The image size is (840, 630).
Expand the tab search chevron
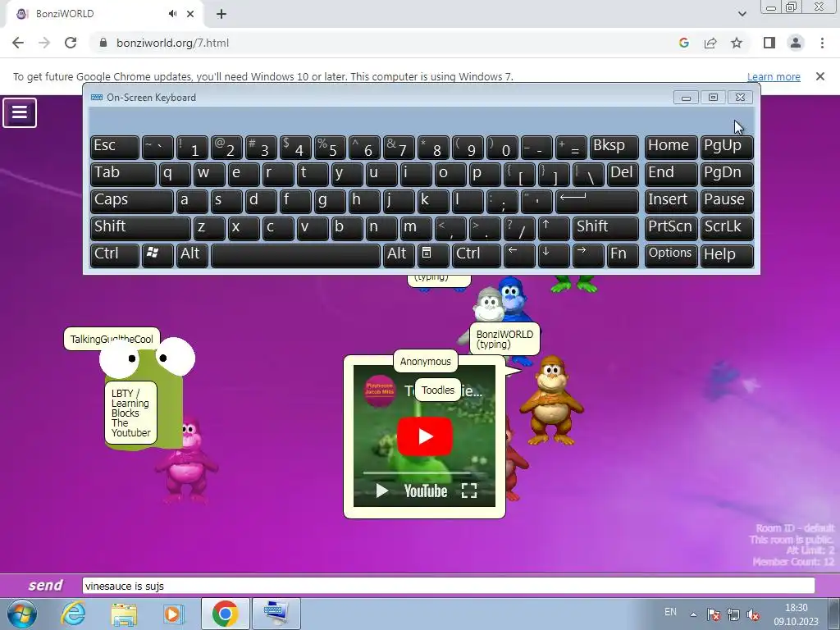(742, 14)
